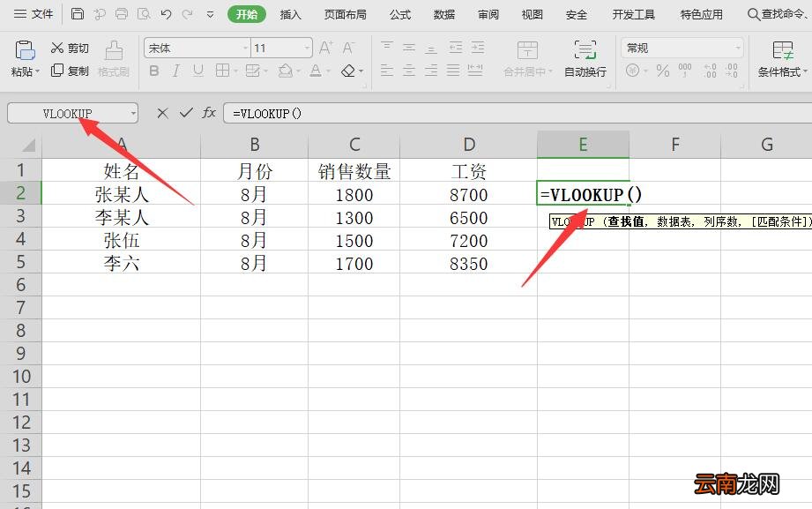The image size is (812, 509).
Task: Switch to the 审阅 tab
Action: coord(488,14)
